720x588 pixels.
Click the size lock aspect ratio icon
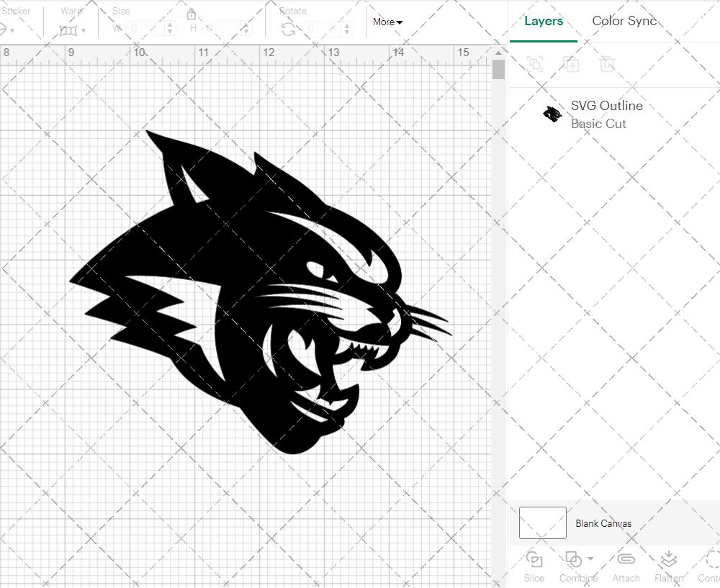(x=192, y=14)
